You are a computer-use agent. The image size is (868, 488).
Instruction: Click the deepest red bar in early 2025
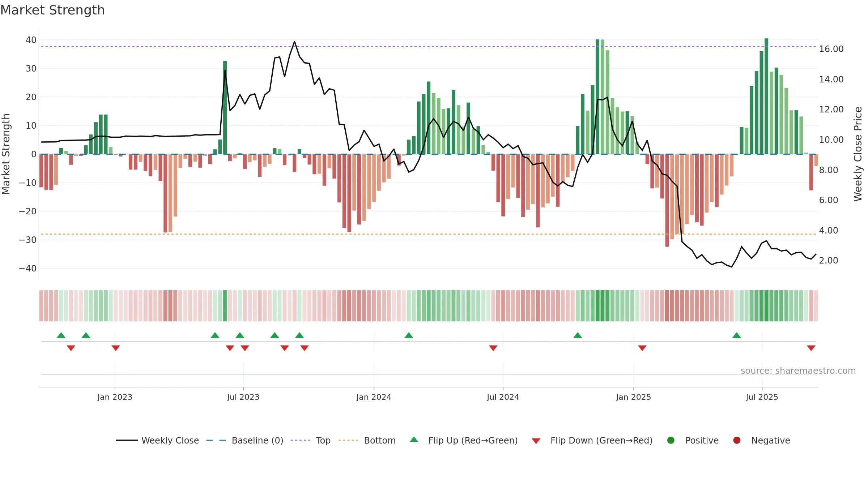[x=667, y=201]
